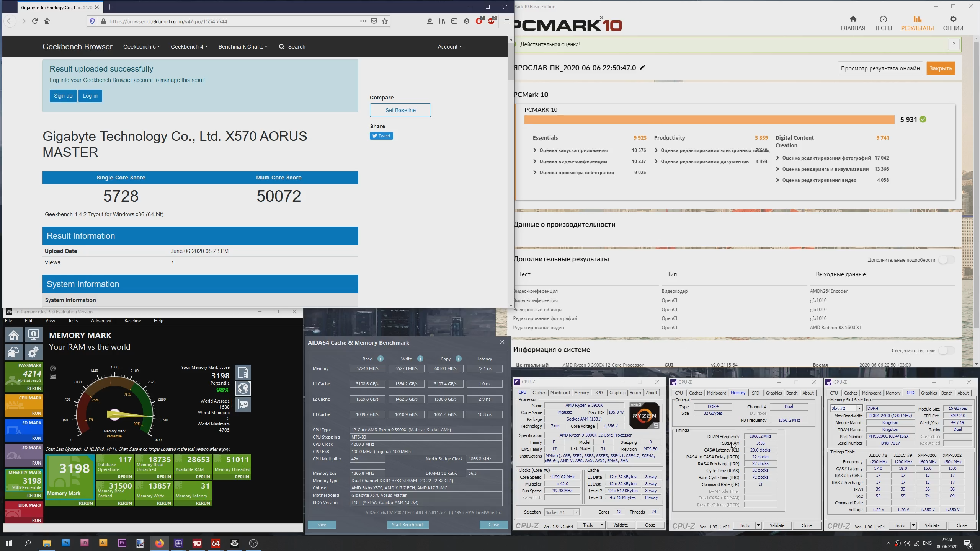Open the Tools dropdown arrow in CPU-Z Memory window

pos(758,525)
